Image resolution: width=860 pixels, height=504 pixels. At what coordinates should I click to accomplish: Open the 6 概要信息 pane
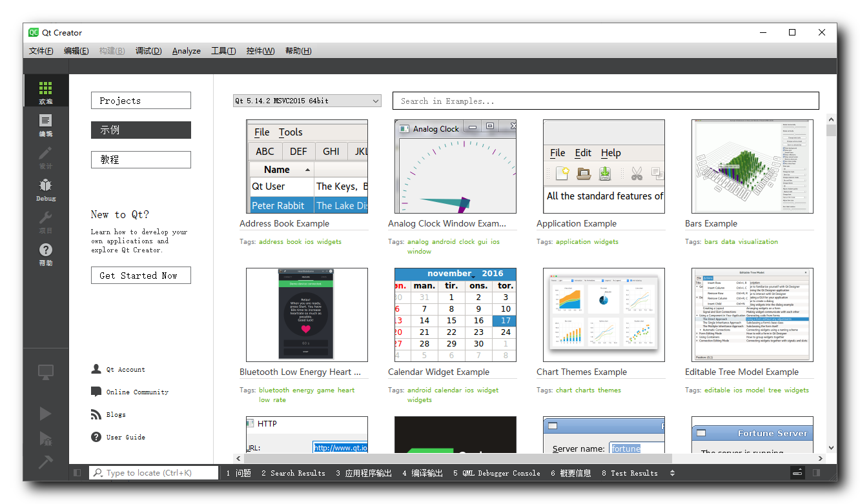coord(571,473)
